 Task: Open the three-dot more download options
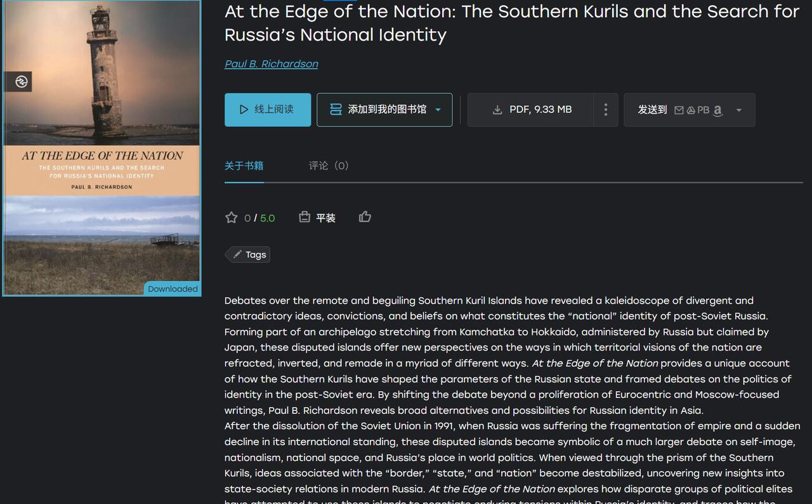(x=606, y=110)
